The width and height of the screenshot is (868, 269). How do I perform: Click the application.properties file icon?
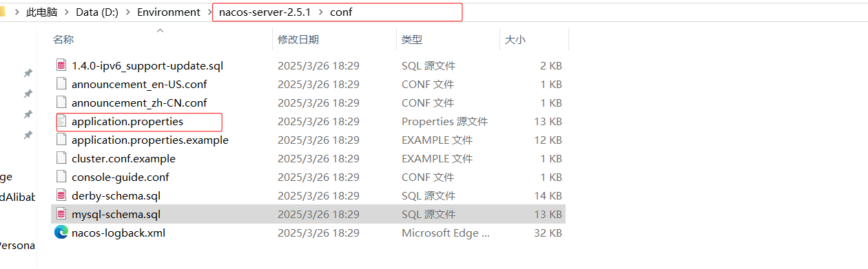[x=61, y=122]
